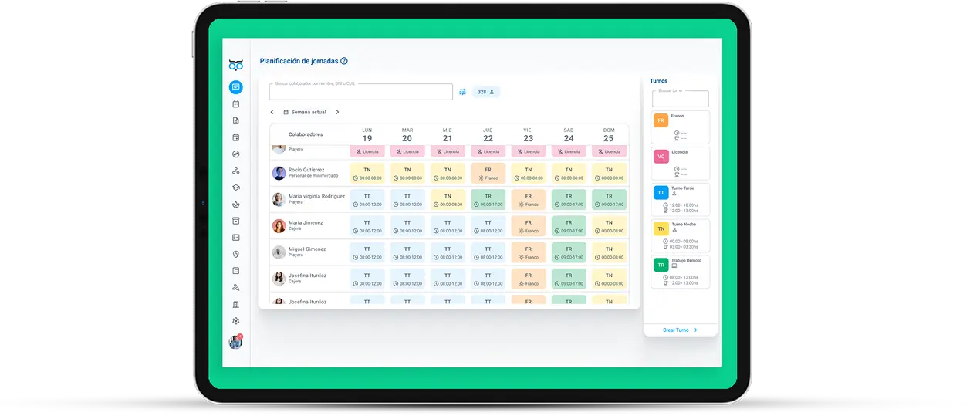Go to the previous week arrow
The image size is (980, 416).
tap(272, 112)
